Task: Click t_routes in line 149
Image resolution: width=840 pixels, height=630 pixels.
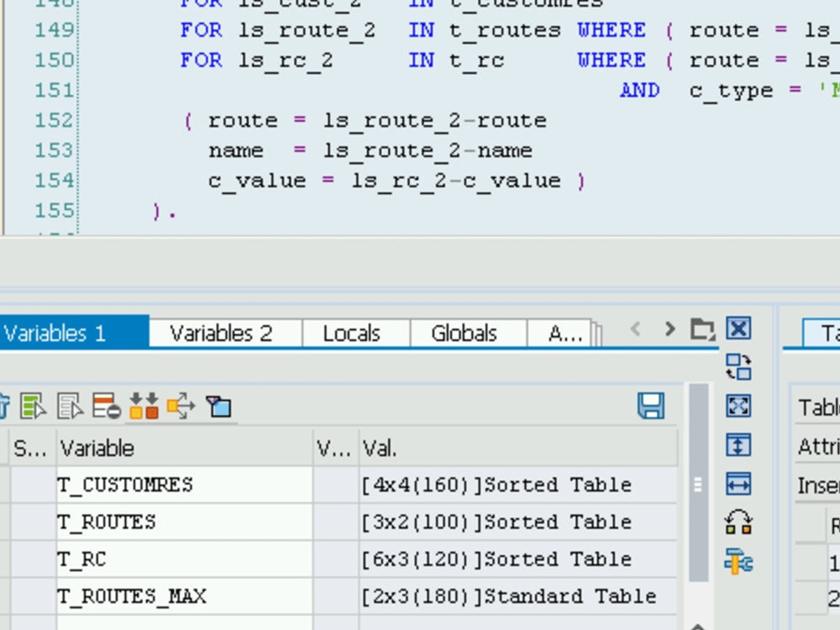Action: coord(505,30)
